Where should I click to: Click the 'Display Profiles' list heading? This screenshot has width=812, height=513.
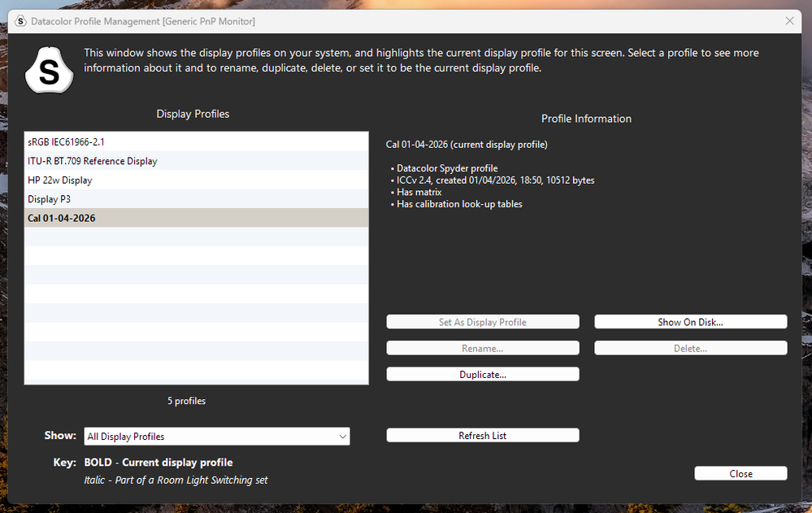tap(193, 114)
